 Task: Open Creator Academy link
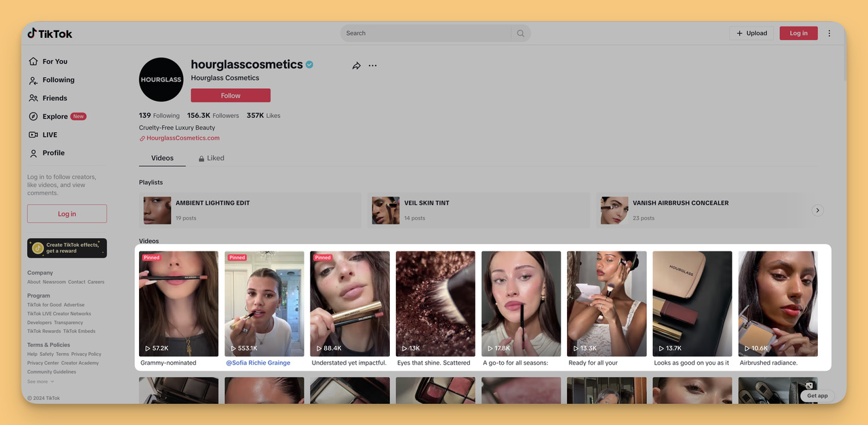pyautogui.click(x=79, y=363)
